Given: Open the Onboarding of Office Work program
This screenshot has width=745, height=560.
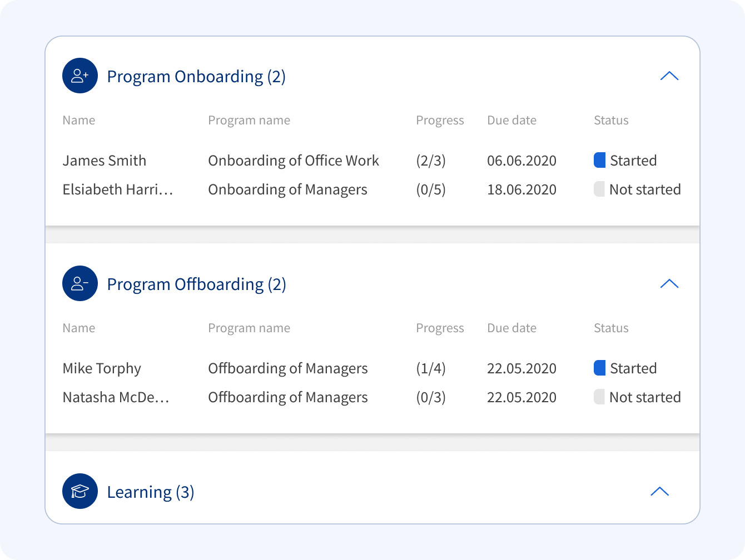Looking at the screenshot, I should [x=293, y=161].
